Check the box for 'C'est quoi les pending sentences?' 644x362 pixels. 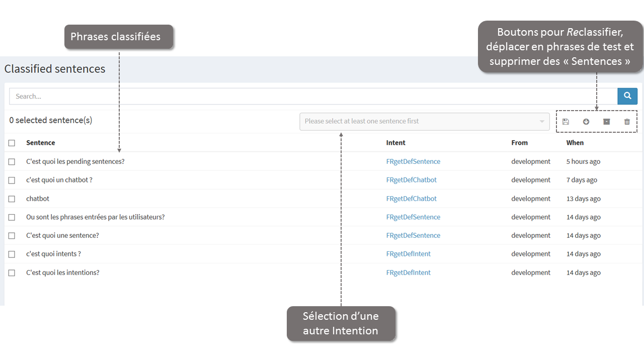12,162
